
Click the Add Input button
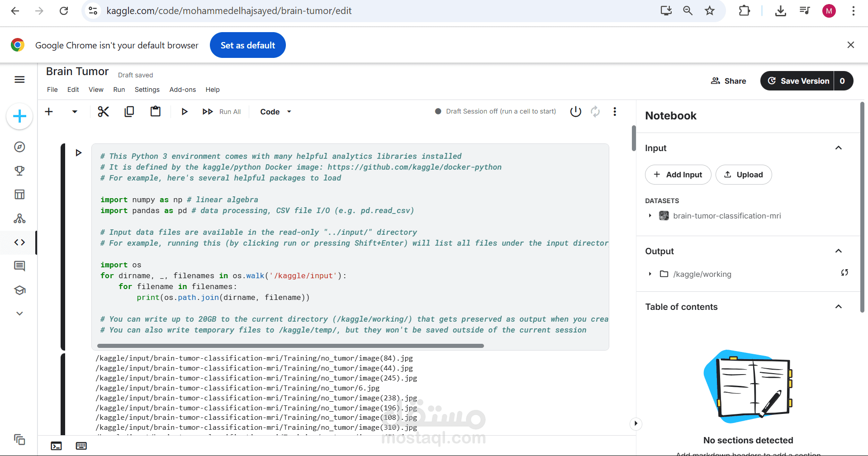coord(678,175)
